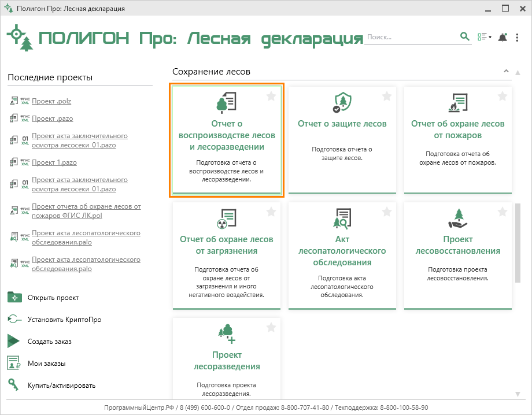Open the Отчет о защите лесов module
This screenshot has height=415, width=532.
coord(342,124)
